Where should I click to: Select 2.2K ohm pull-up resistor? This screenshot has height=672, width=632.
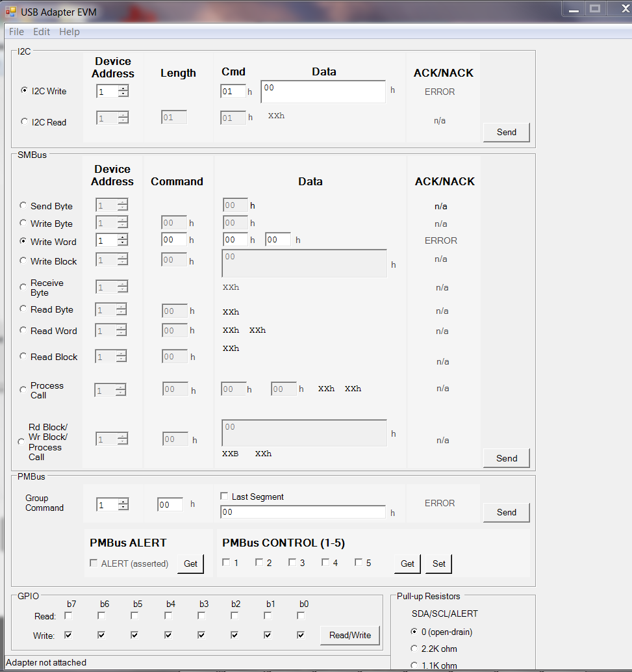pyautogui.click(x=414, y=649)
